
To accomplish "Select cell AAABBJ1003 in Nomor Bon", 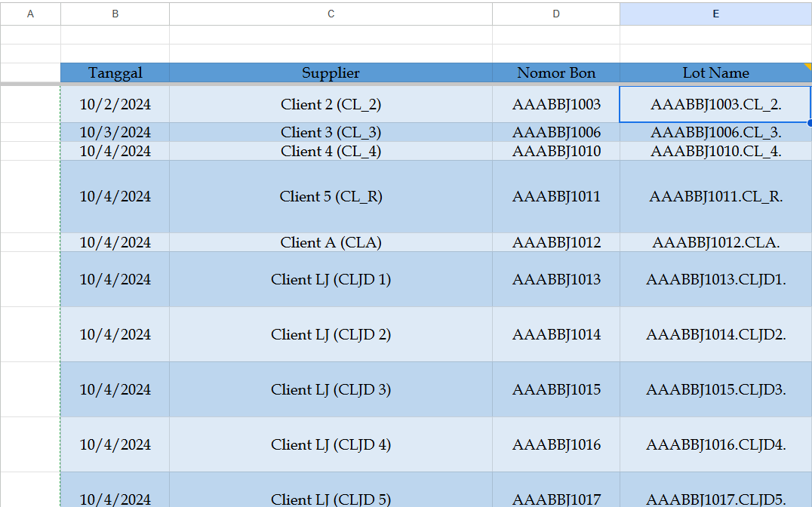I will [x=556, y=104].
